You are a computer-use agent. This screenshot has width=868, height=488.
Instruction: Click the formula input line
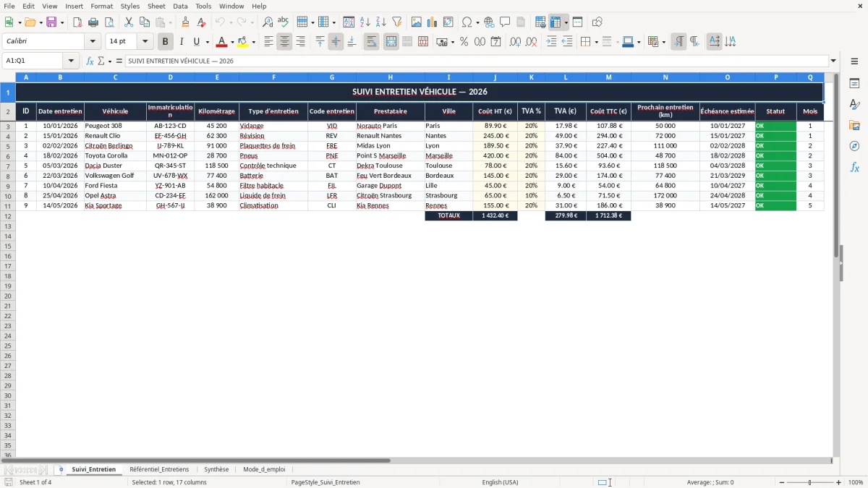(477, 61)
